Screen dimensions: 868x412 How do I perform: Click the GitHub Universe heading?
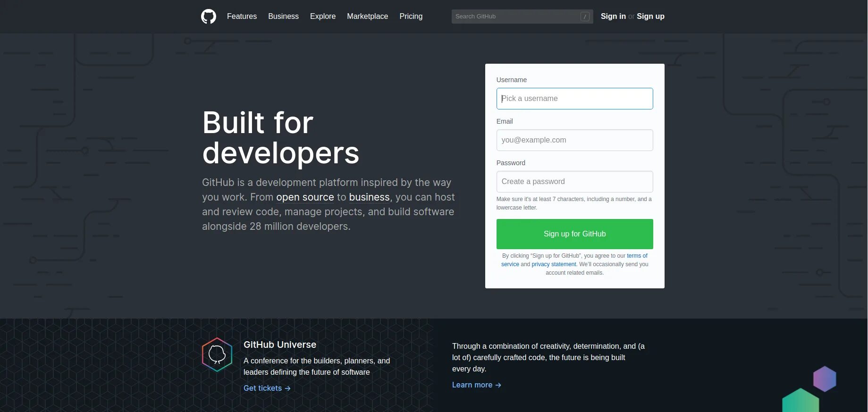[280, 345]
